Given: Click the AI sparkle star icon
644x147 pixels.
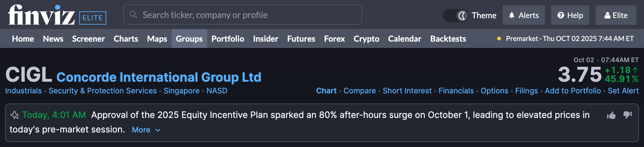Looking at the screenshot, I should pyautogui.click(x=14, y=115).
